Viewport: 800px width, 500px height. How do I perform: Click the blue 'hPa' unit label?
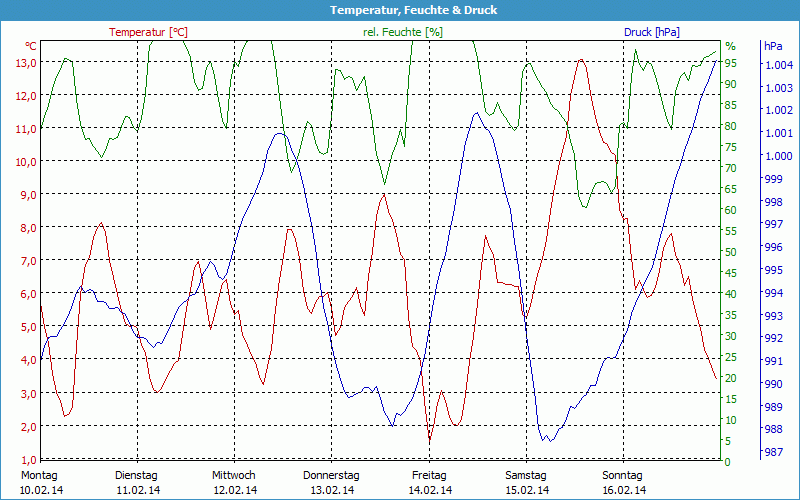click(x=773, y=46)
